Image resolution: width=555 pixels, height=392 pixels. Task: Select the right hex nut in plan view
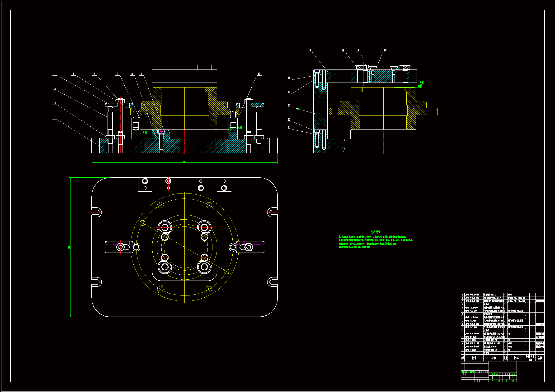(249, 247)
